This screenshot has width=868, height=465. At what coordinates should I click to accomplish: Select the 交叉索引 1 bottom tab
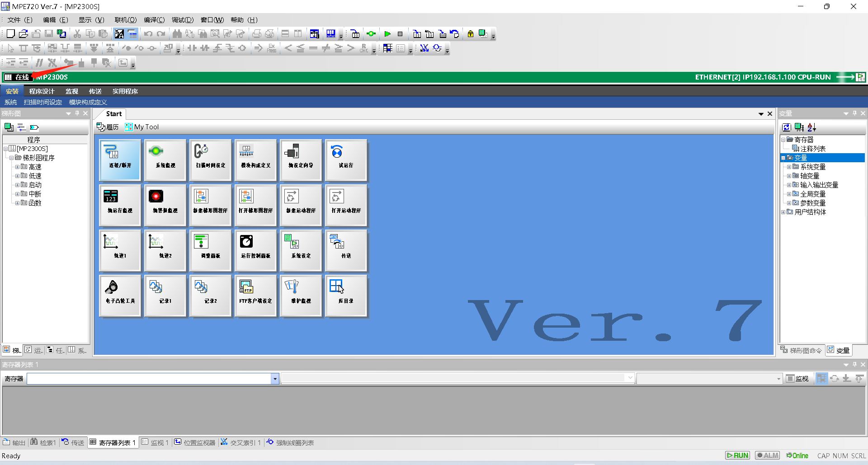tap(241, 442)
